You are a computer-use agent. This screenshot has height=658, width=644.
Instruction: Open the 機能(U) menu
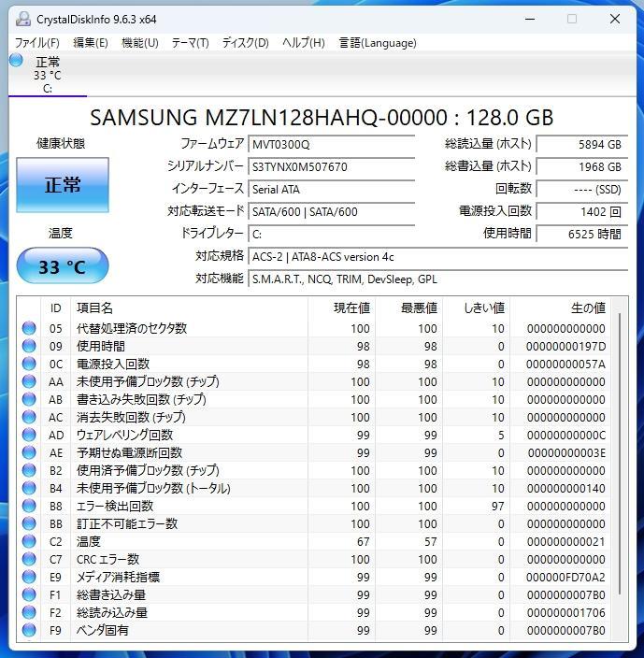[139, 43]
